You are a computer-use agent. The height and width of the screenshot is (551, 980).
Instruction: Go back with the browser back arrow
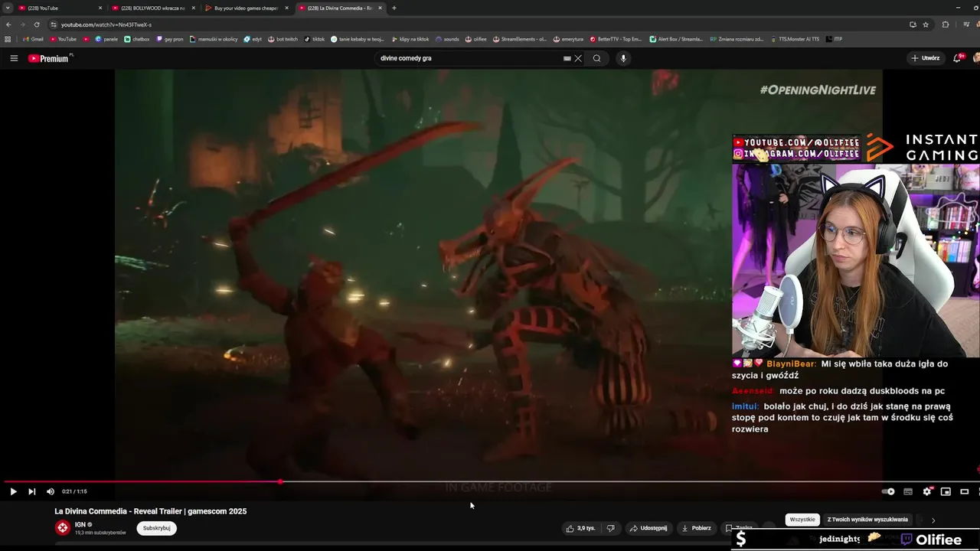click(8, 24)
